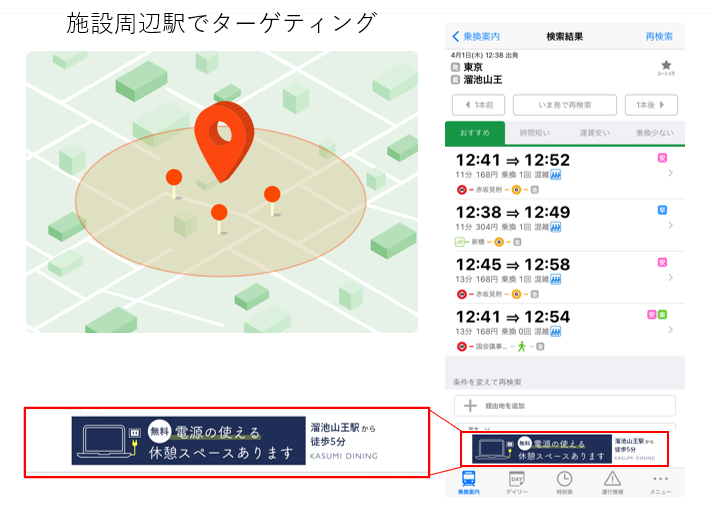Go back to 乗換案内 screen

point(476,36)
